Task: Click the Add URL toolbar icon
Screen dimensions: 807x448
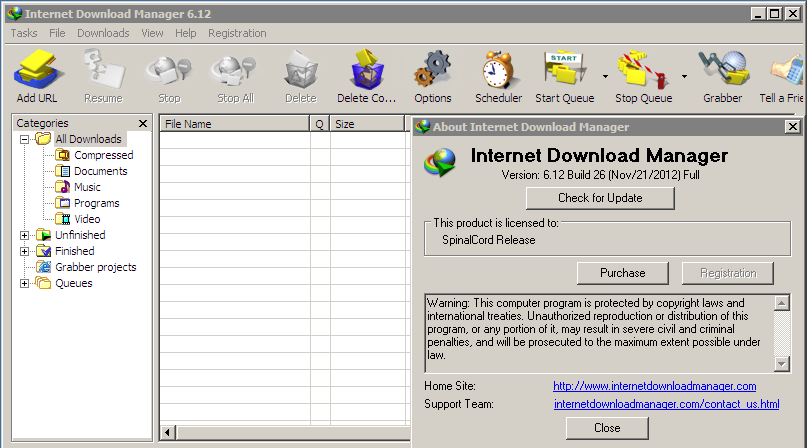Action: pyautogui.click(x=38, y=68)
